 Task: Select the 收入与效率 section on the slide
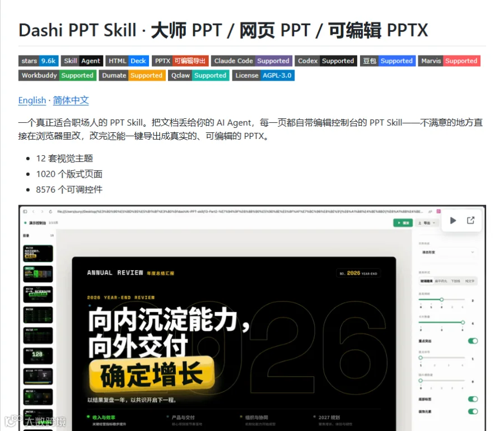pyautogui.click(x=104, y=418)
